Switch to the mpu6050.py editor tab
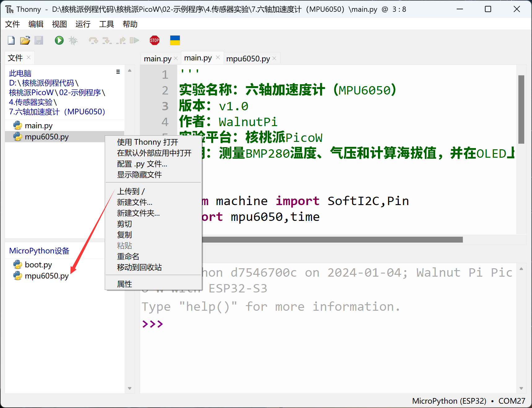 coord(248,59)
